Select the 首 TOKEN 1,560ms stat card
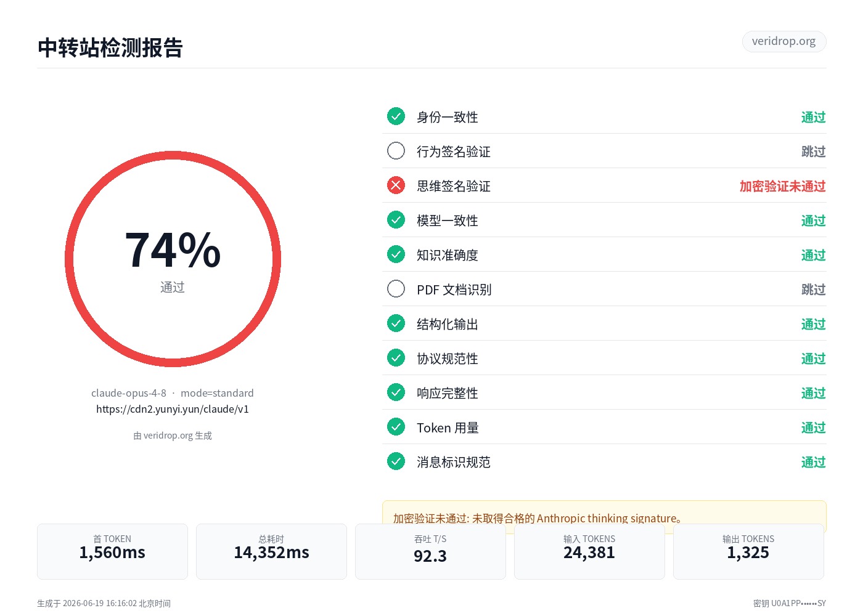Viewport: 863px width, 616px height. (x=112, y=551)
